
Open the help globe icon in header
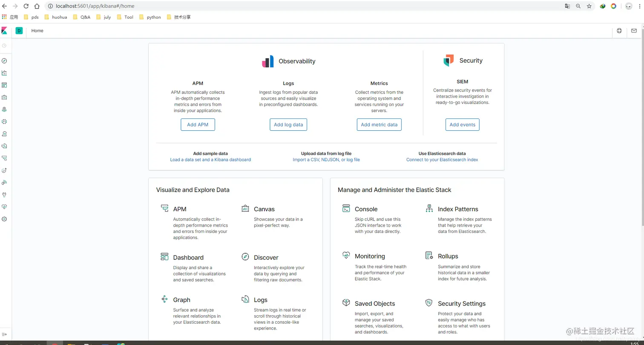click(x=619, y=31)
